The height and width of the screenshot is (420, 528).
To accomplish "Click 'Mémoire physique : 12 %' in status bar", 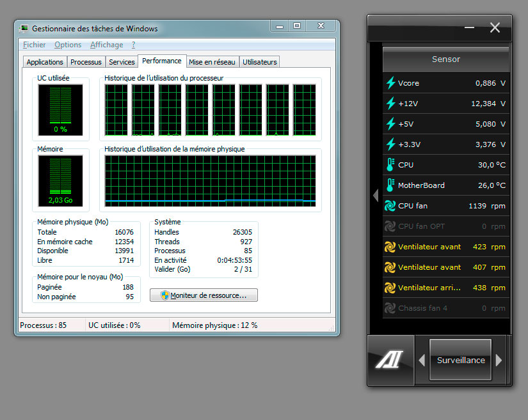I will (214, 325).
